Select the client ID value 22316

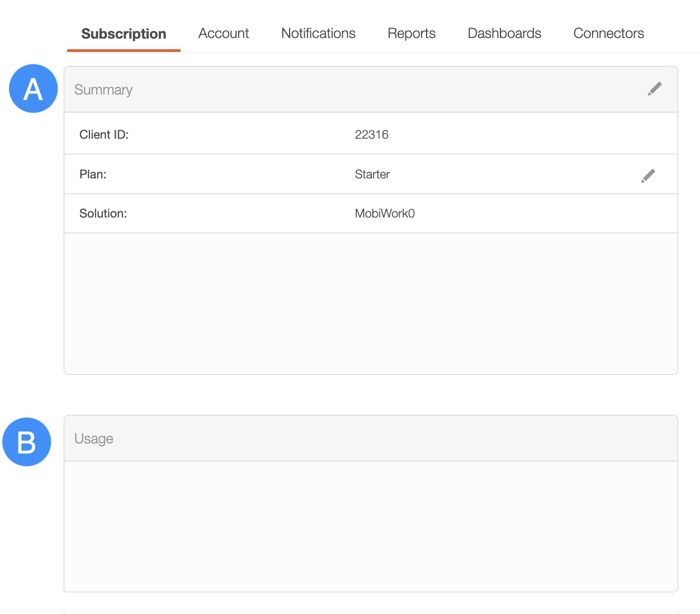pyautogui.click(x=372, y=135)
